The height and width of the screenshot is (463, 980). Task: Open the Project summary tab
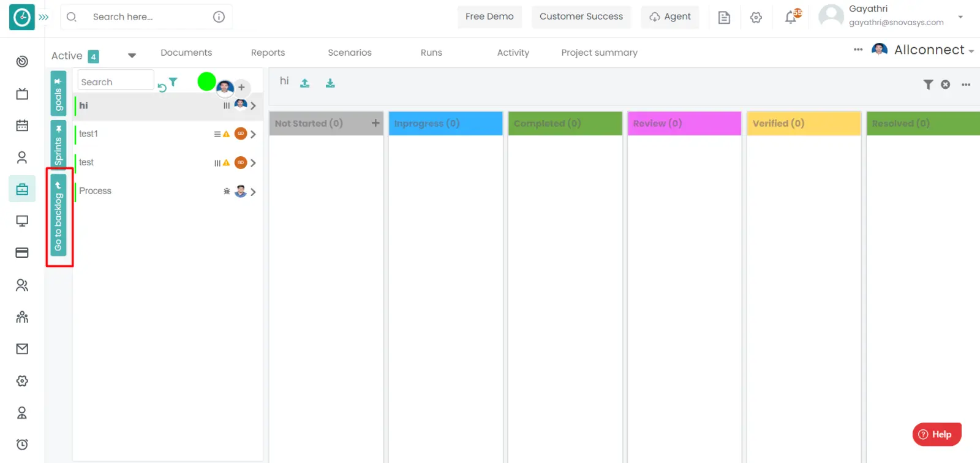point(599,53)
